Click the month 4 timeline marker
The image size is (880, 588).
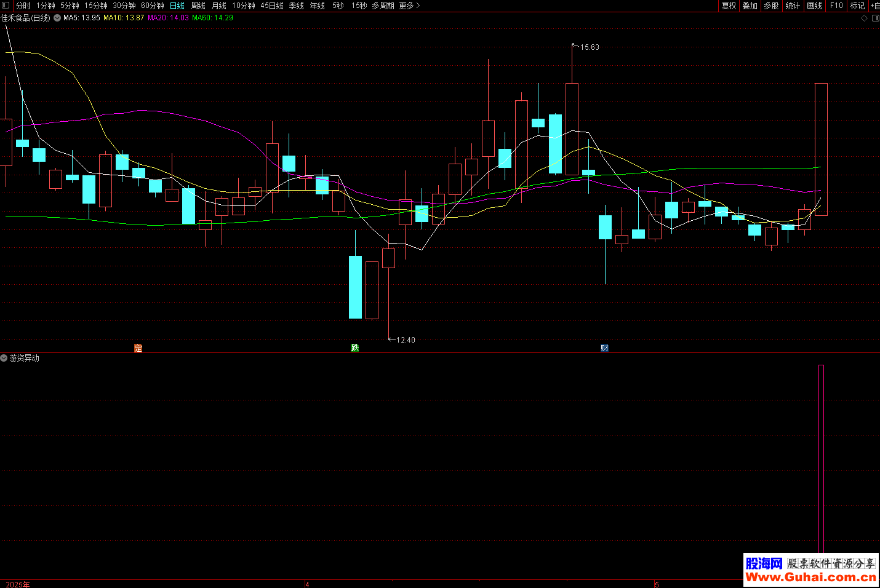coord(307,584)
